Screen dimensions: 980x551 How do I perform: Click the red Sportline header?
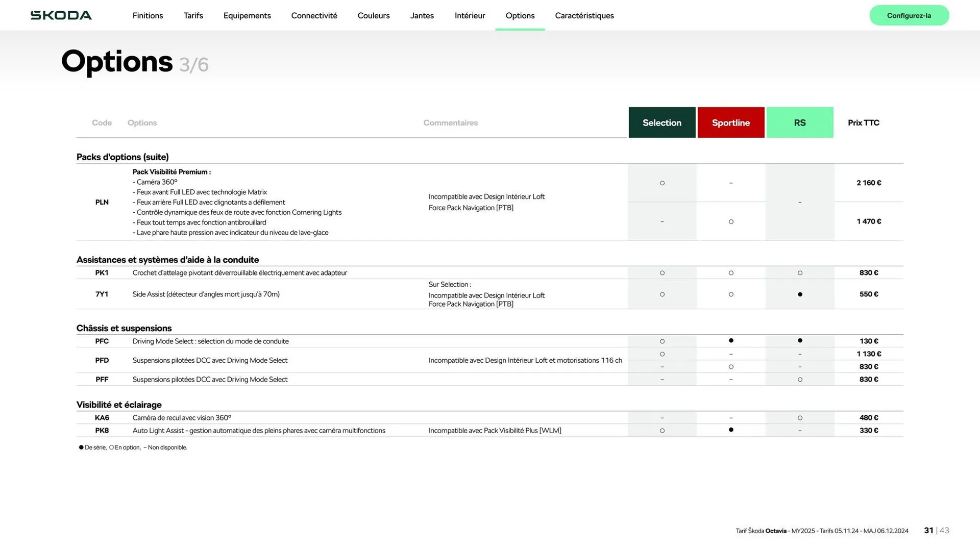[x=730, y=122]
